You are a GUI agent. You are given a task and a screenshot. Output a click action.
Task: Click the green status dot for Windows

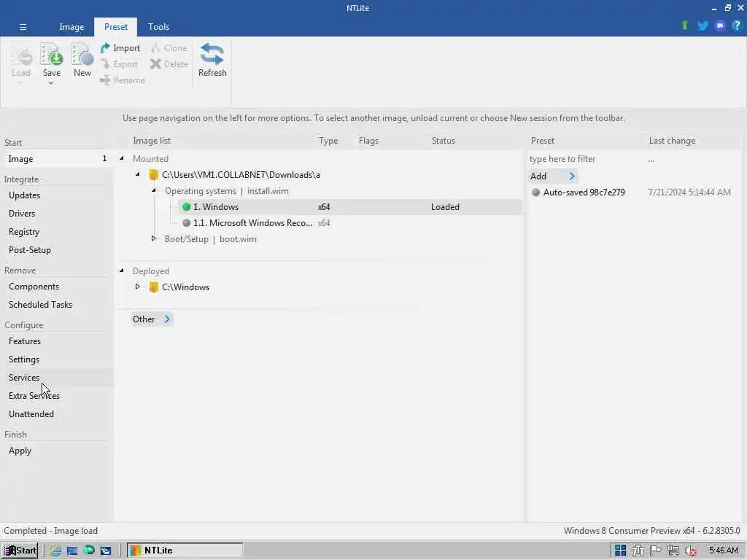[x=186, y=206]
